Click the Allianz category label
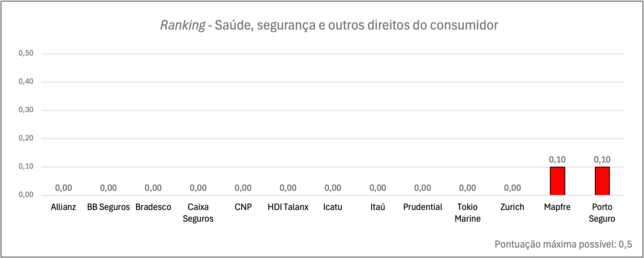This screenshot has height=258, width=644. [63, 207]
